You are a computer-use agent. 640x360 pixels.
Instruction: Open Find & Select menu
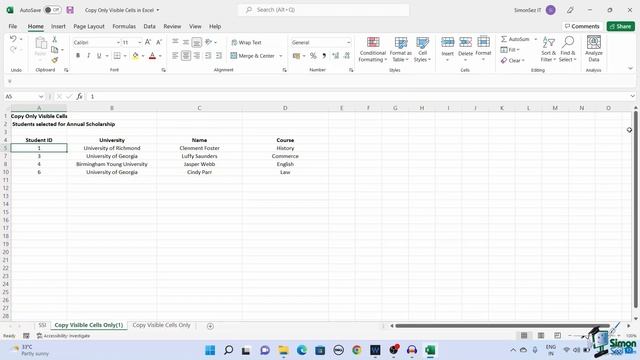click(x=568, y=49)
